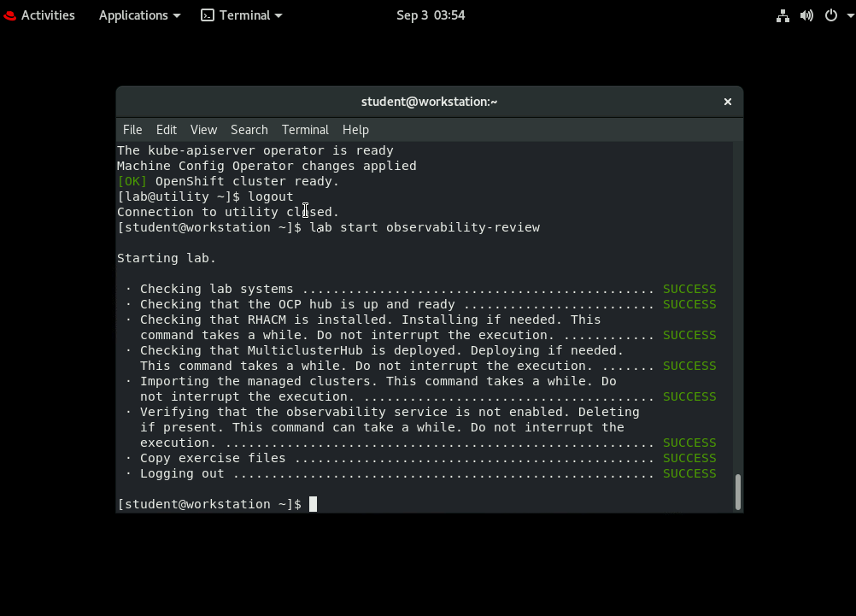Image resolution: width=856 pixels, height=616 pixels.
Task: Open the File menu
Action: (132, 130)
